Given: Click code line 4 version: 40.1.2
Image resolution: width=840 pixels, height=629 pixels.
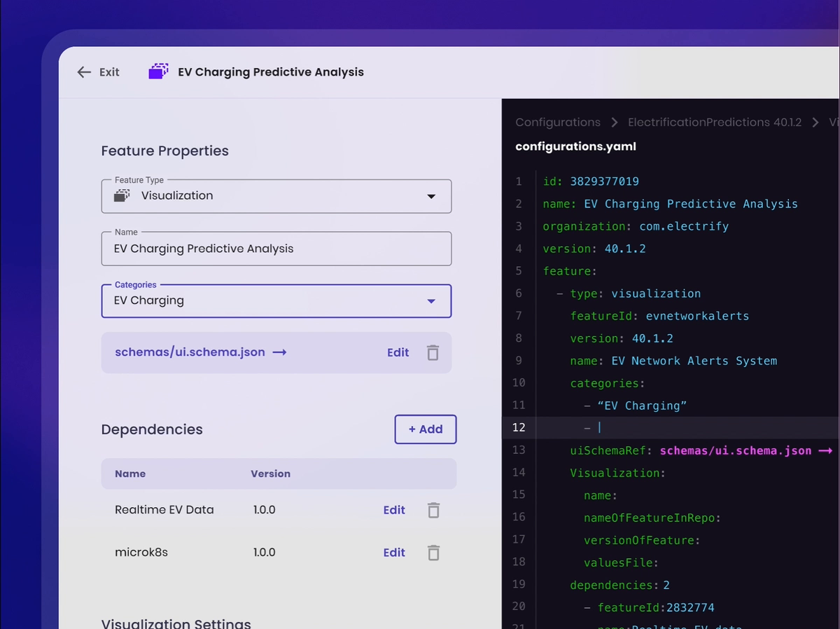Looking at the screenshot, I should click(x=594, y=249).
